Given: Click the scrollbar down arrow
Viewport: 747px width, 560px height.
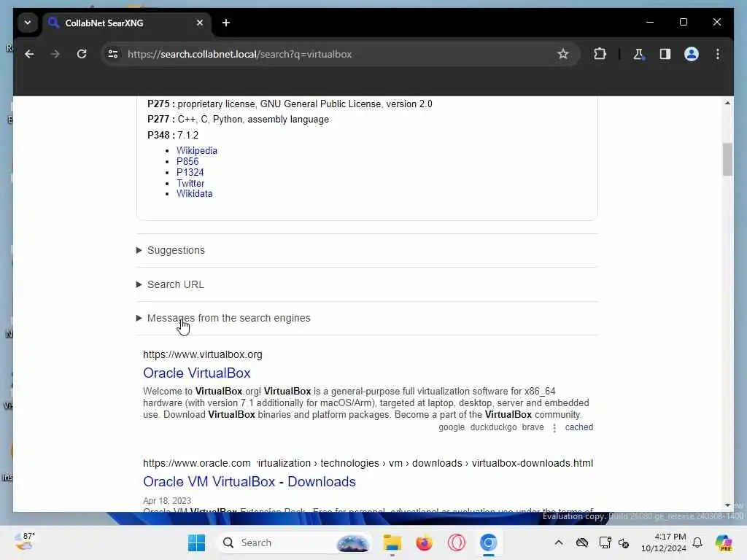Looking at the screenshot, I should [727, 505].
